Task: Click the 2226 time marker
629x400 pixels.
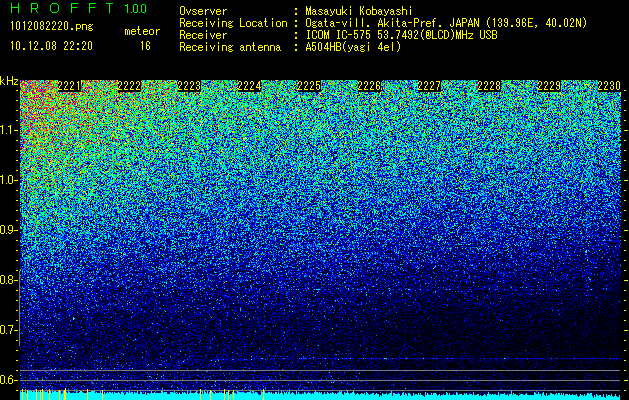Action: (x=369, y=86)
